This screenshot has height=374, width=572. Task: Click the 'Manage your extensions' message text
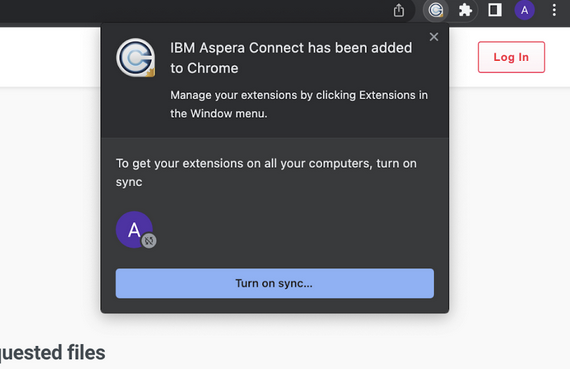[299, 104]
